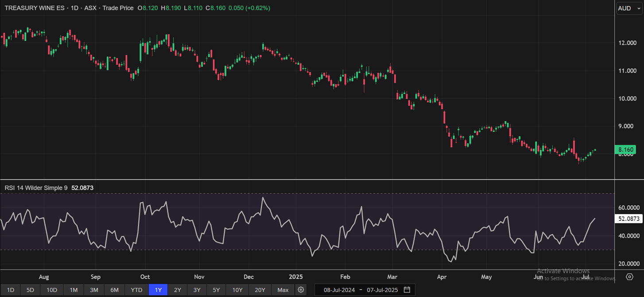
Task: Select the 10D range button
Action: coord(52,290)
